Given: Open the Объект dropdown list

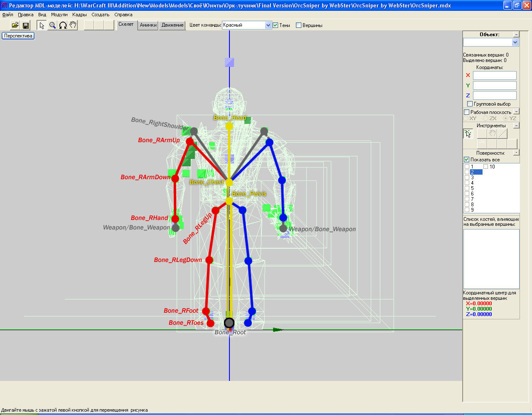Looking at the screenshot, I should 515,42.
